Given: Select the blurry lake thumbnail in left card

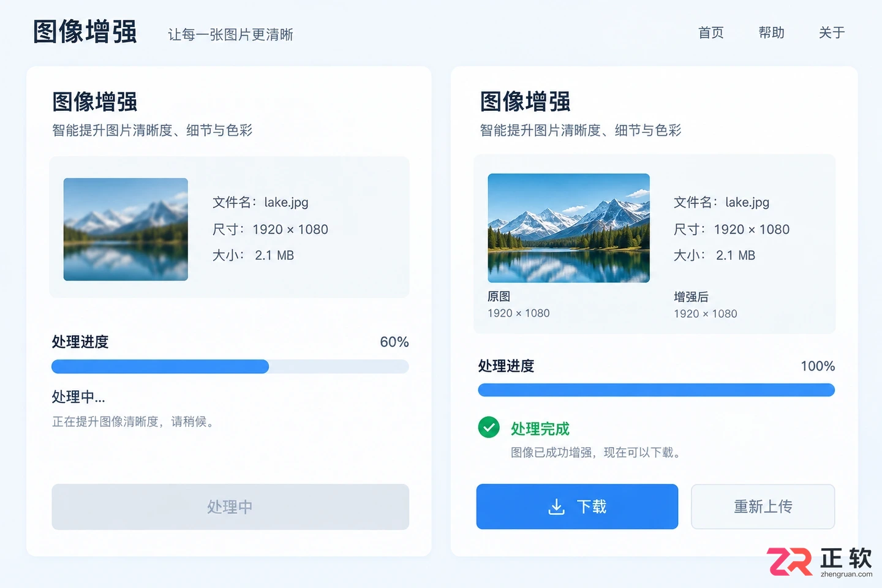Looking at the screenshot, I should pyautogui.click(x=126, y=229).
